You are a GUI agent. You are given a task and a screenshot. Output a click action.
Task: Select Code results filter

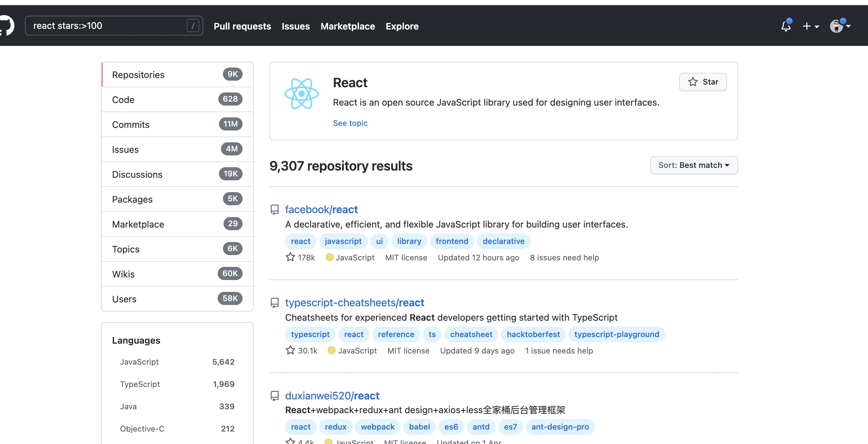(x=177, y=99)
